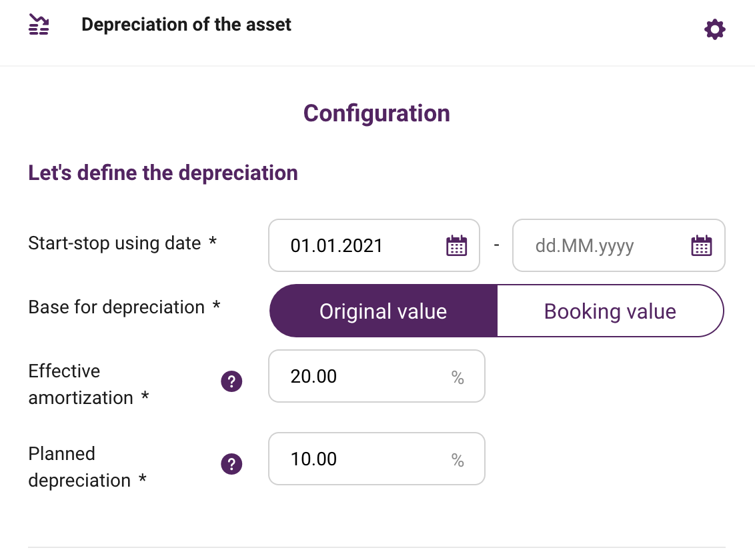Screen dimensions: 755x560
Task: Show help for Planned depreciation
Action: coord(231,464)
